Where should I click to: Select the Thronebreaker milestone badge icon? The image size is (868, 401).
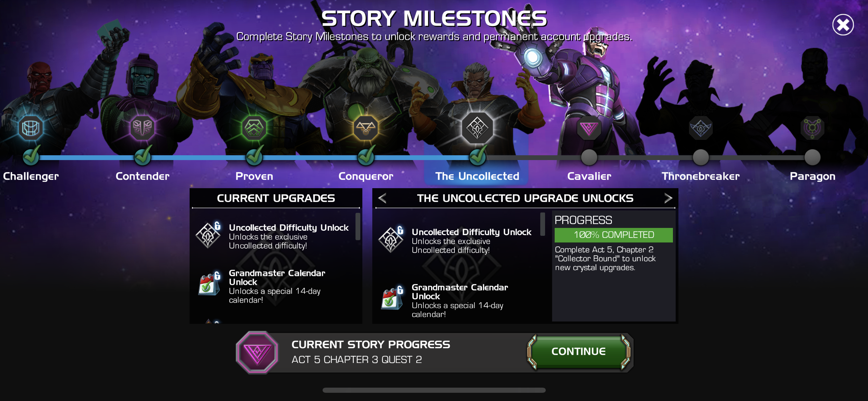701,128
